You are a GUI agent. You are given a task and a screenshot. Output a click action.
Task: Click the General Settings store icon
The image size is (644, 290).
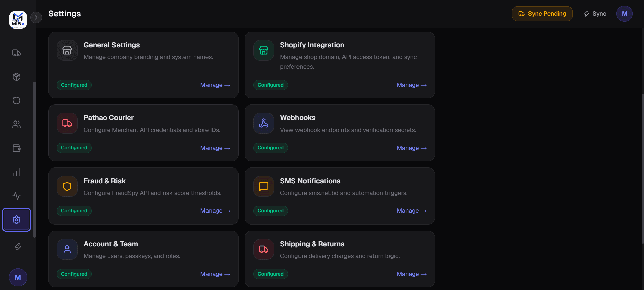click(x=67, y=50)
